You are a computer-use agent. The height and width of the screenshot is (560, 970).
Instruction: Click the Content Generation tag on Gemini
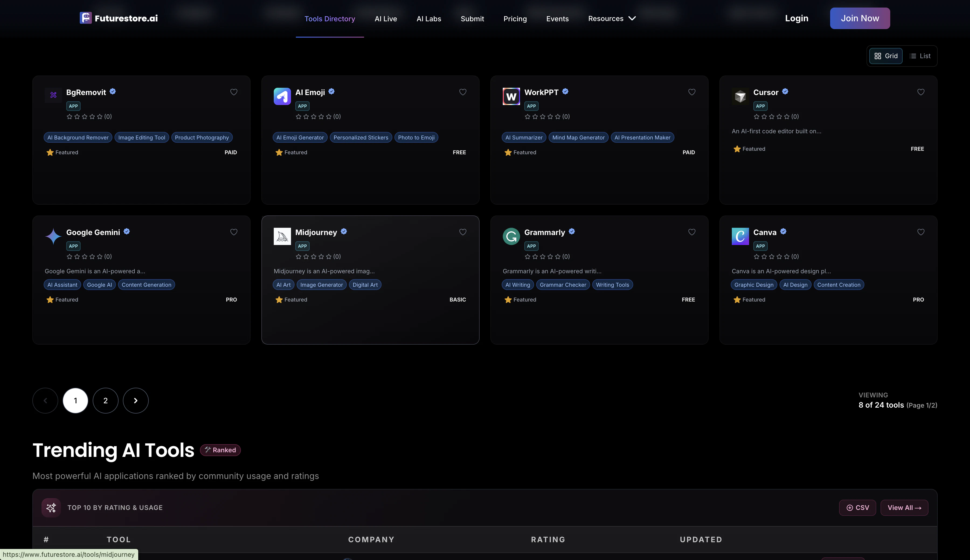coord(146,285)
